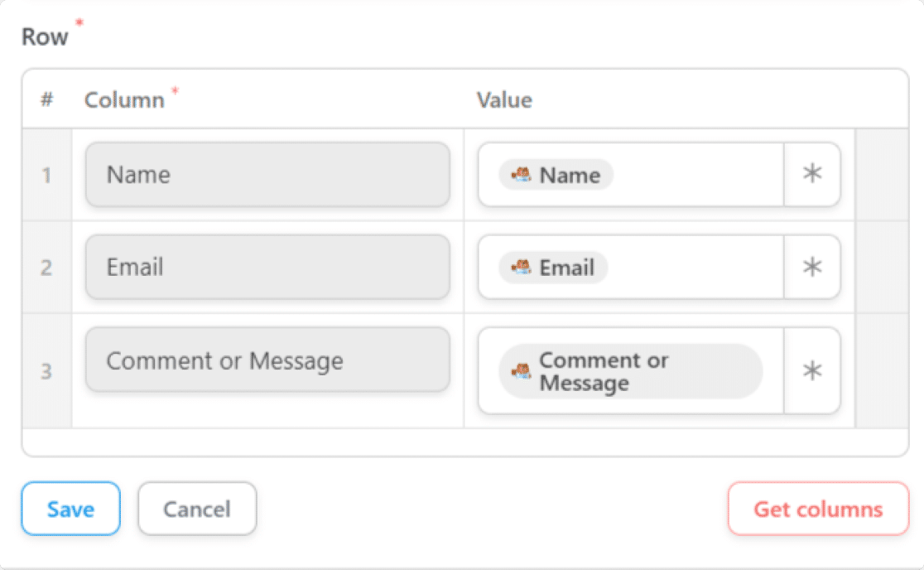Image resolution: width=924 pixels, height=570 pixels.
Task: Click the Column header label
Action: click(x=124, y=100)
